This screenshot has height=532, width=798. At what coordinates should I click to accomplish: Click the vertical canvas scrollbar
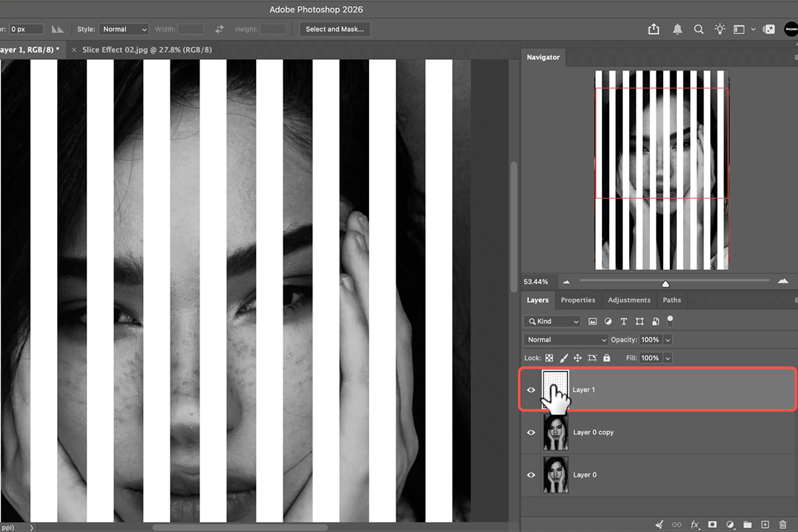click(x=514, y=226)
